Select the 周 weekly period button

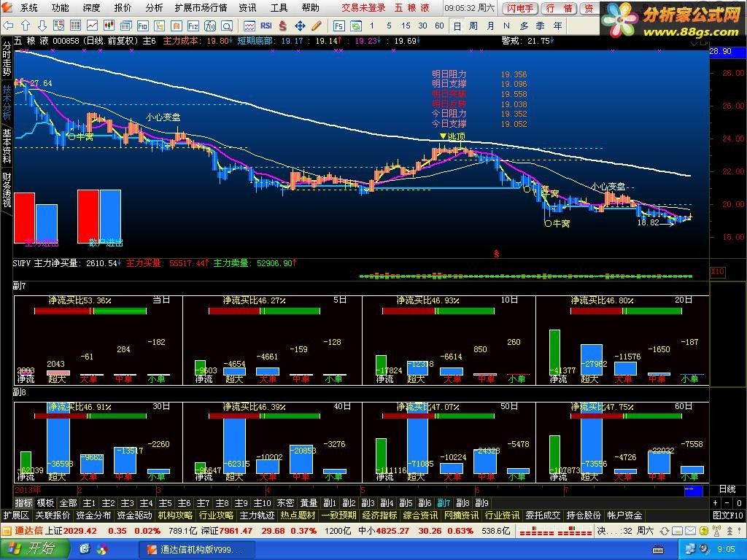coord(473,26)
